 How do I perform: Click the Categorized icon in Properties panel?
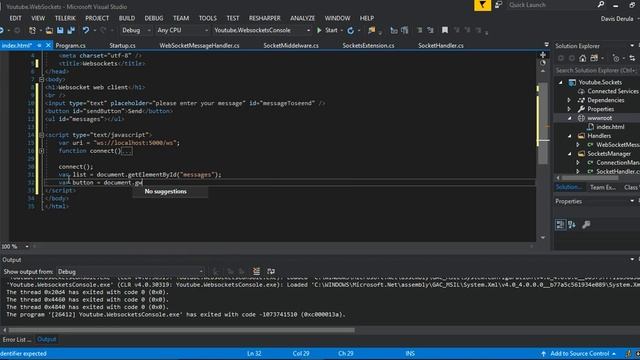pos(560,224)
